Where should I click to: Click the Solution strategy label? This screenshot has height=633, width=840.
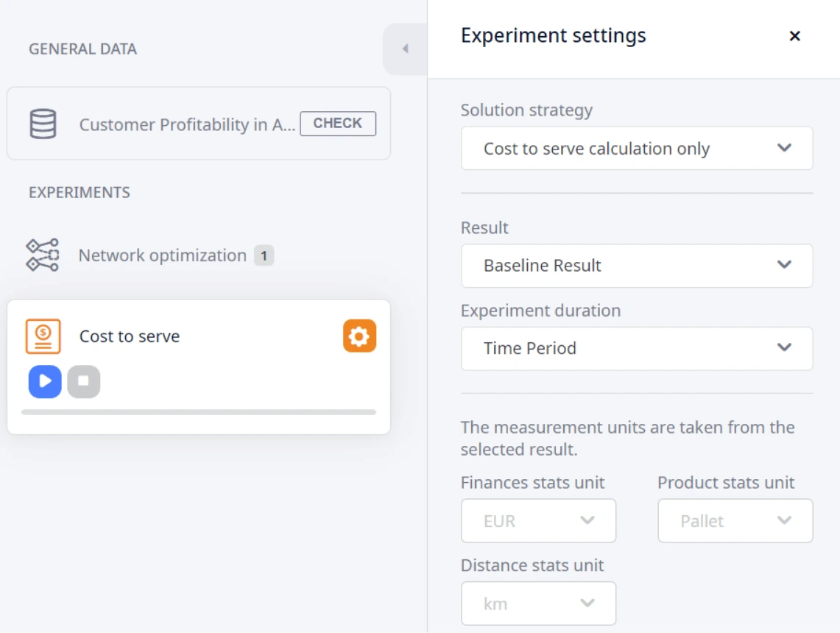(526, 110)
